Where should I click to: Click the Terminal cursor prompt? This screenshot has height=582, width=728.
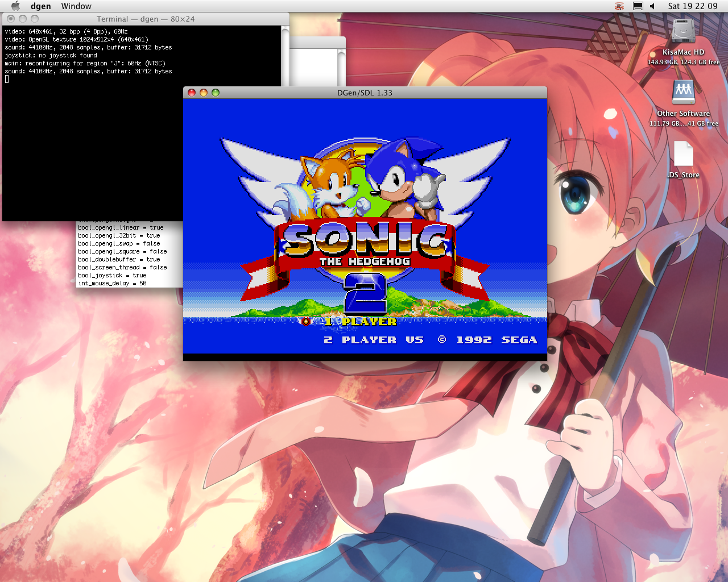(7, 79)
